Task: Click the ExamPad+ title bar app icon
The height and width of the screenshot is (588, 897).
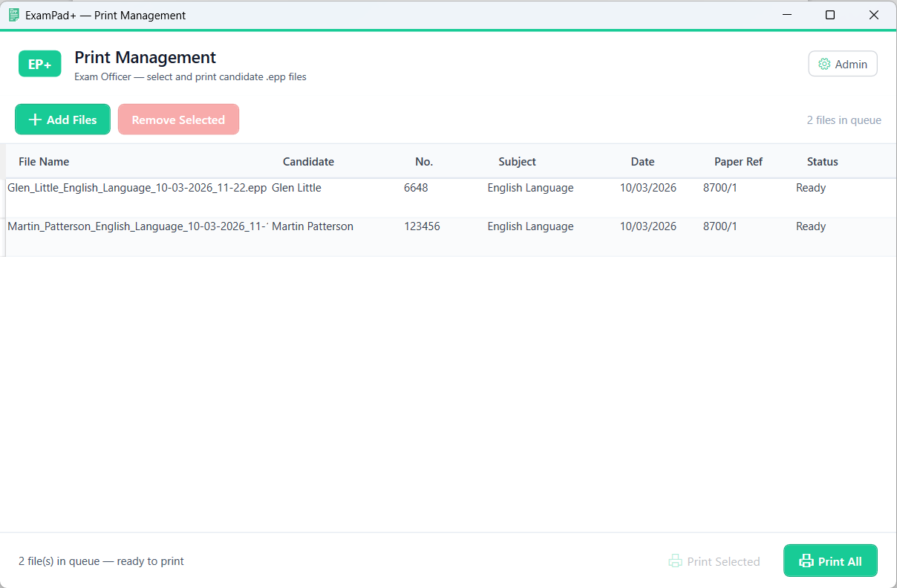Action: point(13,15)
